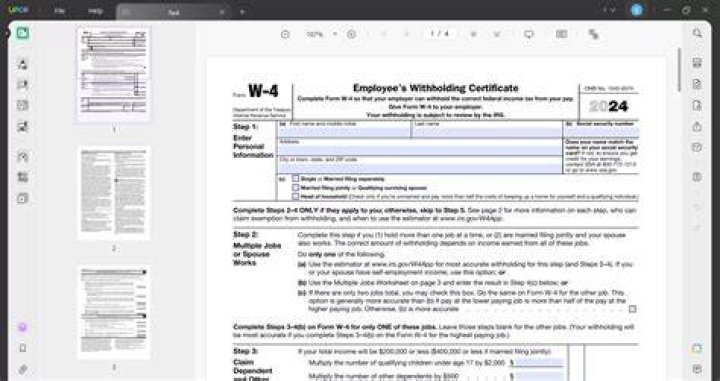The image size is (720, 381).
Task: Open the Share upload icon
Action: tap(697, 127)
